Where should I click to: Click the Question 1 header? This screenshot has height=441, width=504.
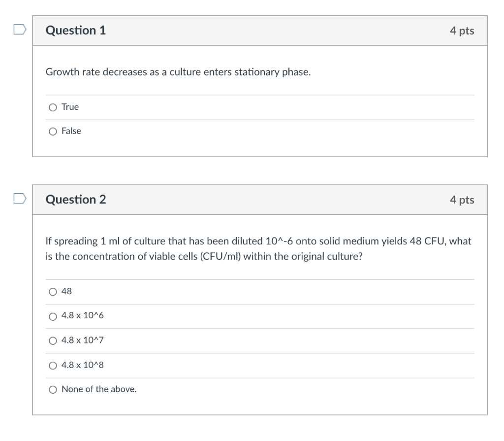pyautogui.click(x=75, y=30)
